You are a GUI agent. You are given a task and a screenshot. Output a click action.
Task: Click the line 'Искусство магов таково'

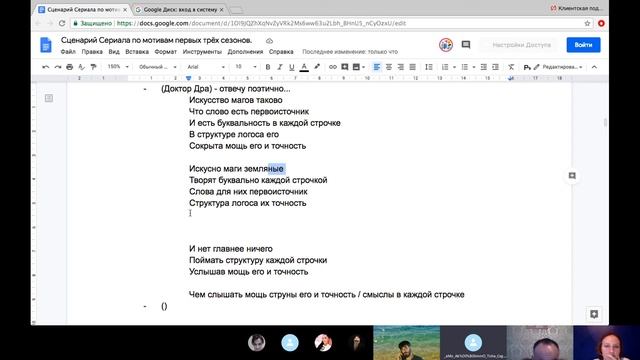236,100
